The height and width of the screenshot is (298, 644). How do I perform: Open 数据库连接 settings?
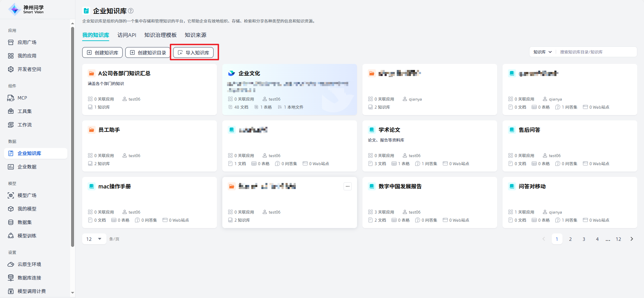click(29, 278)
